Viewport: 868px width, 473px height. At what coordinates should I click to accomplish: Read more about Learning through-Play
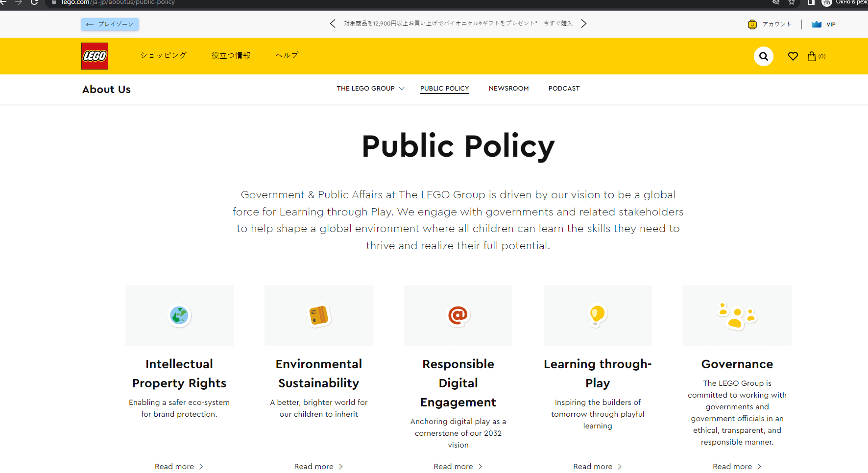(x=598, y=467)
